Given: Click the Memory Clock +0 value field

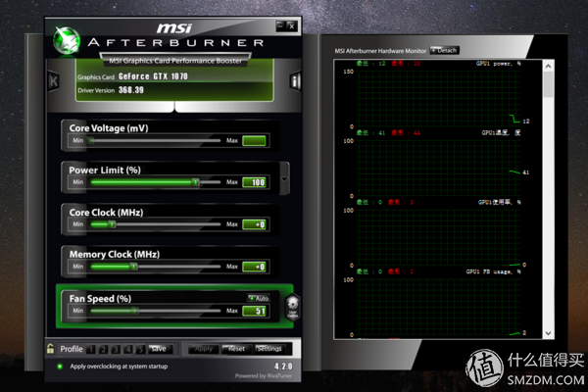Looking at the screenshot, I should (254, 267).
